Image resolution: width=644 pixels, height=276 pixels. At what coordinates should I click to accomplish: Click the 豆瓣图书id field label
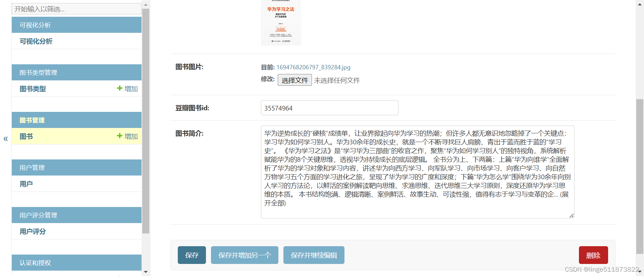pos(192,108)
